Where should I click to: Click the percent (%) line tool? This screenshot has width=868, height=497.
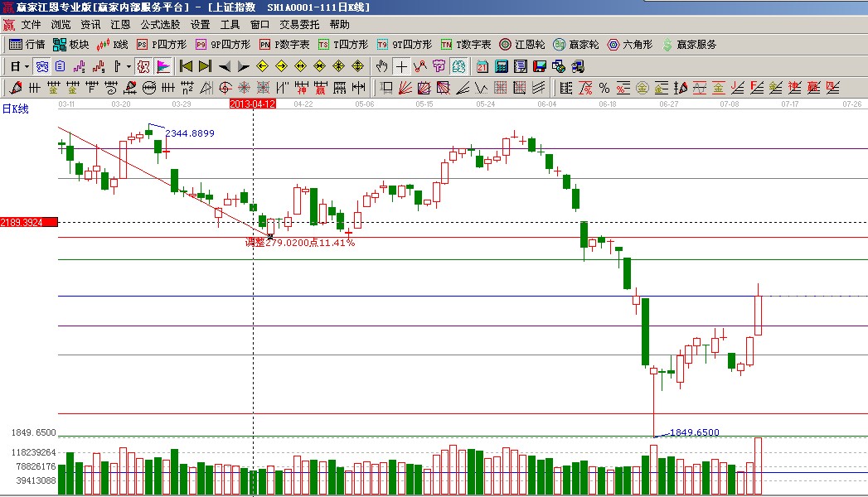click(604, 88)
